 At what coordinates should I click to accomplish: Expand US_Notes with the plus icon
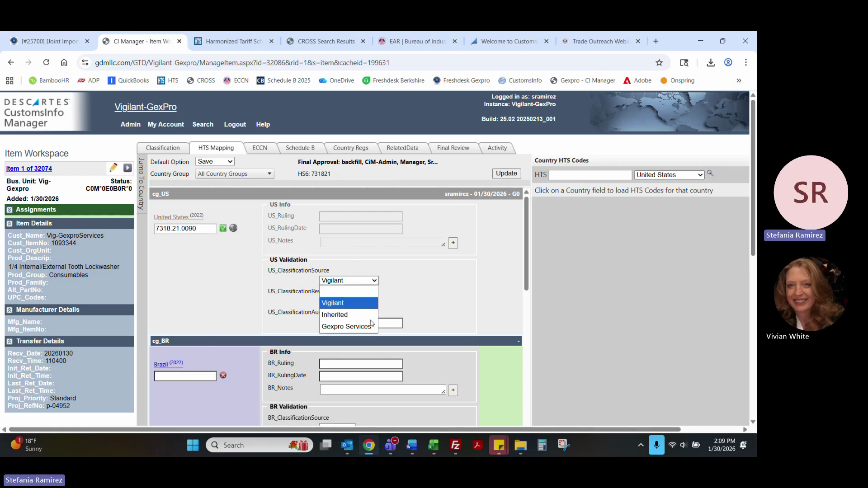click(x=453, y=243)
